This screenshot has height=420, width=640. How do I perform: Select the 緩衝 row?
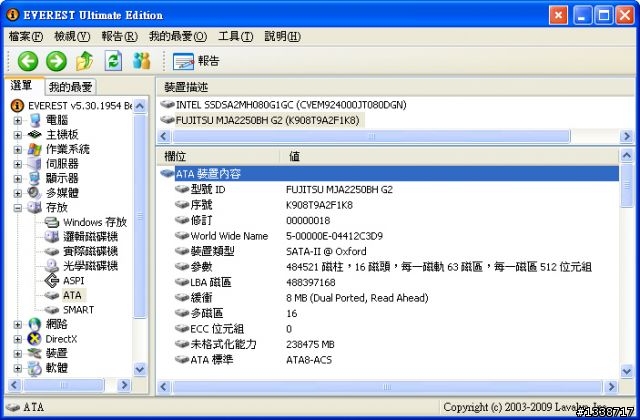[x=389, y=298]
